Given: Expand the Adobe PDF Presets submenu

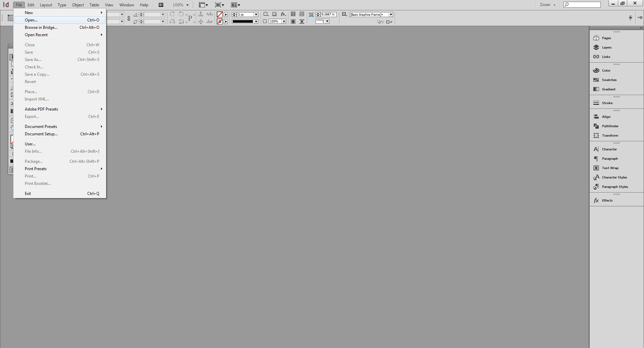Looking at the screenshot, I should point(60,109).
